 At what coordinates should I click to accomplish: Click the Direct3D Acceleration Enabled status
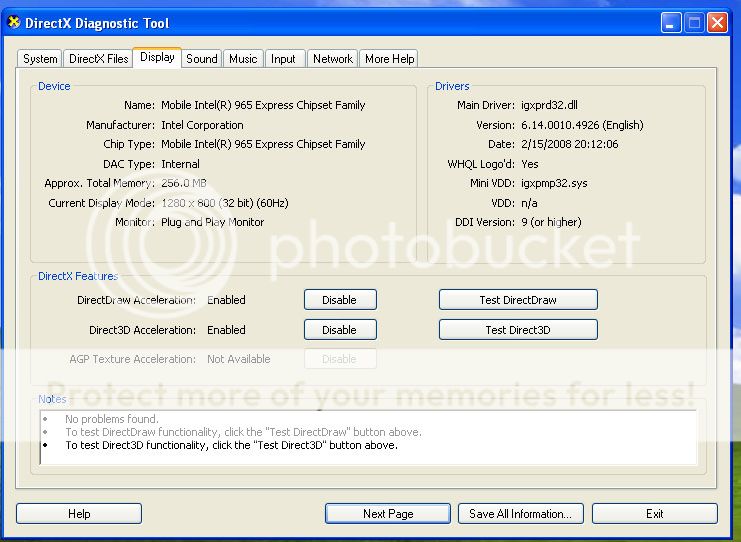pos(226,330)
